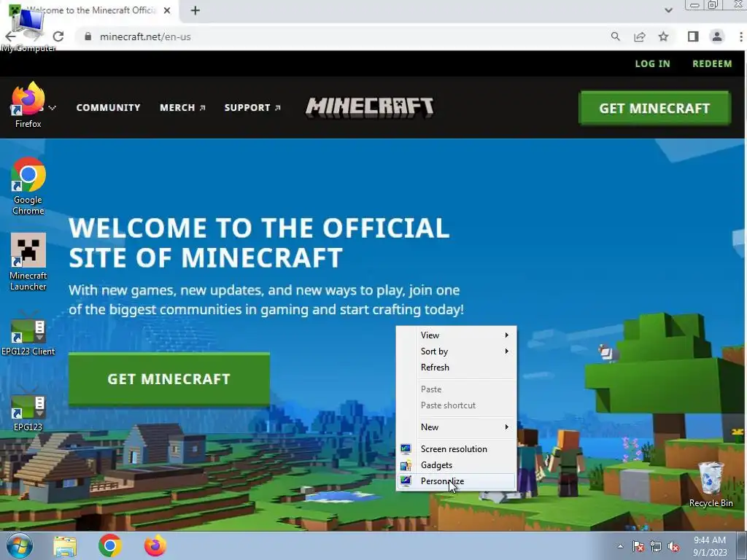Expand the Sort by submenu
The image size is (747, 560).
(457, 351)
